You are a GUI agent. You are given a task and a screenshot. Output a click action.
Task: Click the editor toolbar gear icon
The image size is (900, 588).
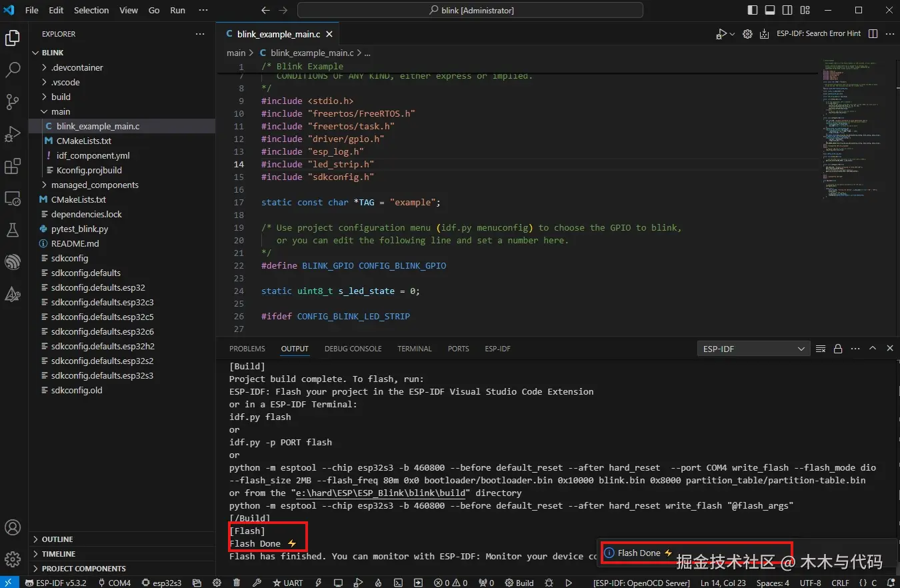point(747,33)
